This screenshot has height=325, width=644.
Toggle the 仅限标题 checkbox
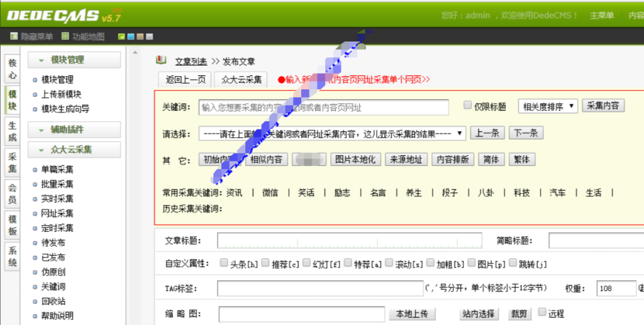click(x=467, y=105)
